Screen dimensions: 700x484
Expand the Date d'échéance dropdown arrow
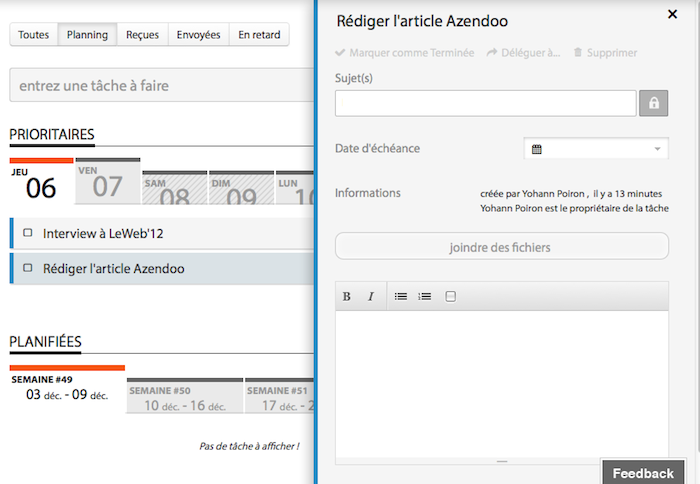[658, 149]
